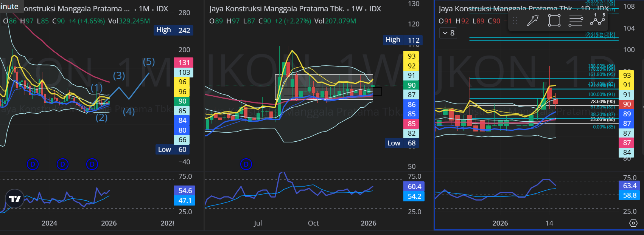Click the Low 60 label on monthly chart
The image size is (644, 235).
coord(172,150)
